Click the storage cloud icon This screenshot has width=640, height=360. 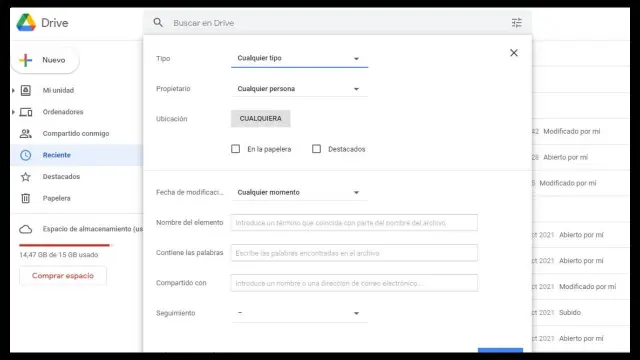[26, 229]
